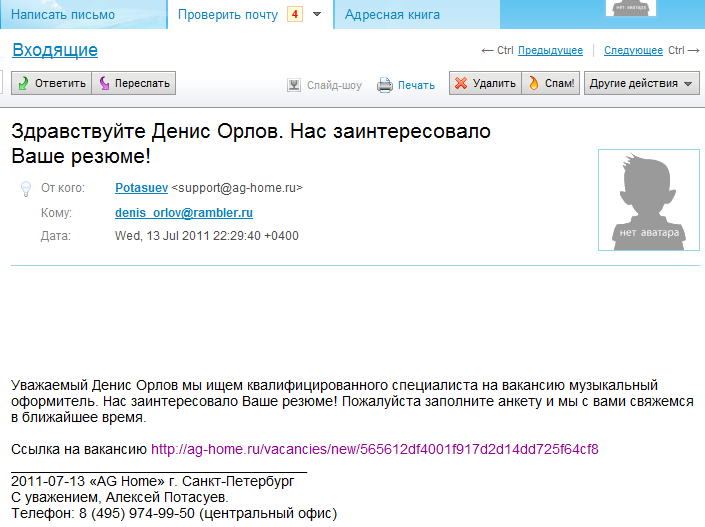Open the Написать письмо tab
This screenshot has width=705, height=527.
click(63, 14)
